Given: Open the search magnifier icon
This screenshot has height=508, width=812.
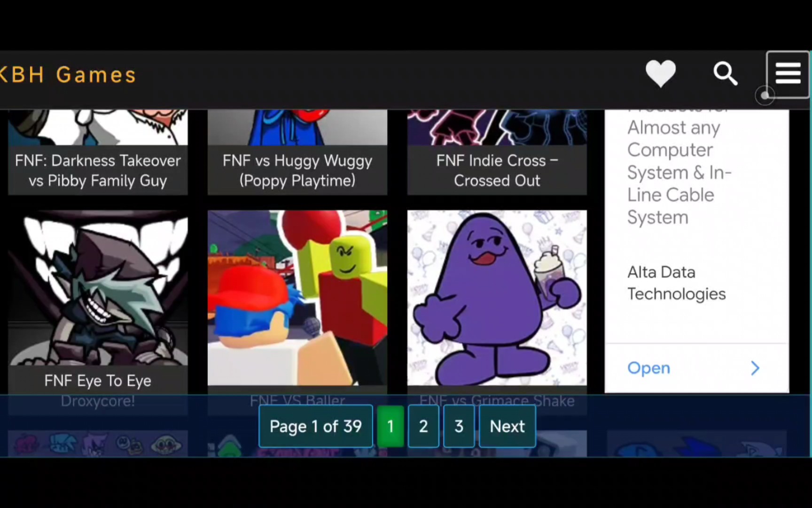Looking at the screenshot, I should pyautogui.click(x=725, y=74).
